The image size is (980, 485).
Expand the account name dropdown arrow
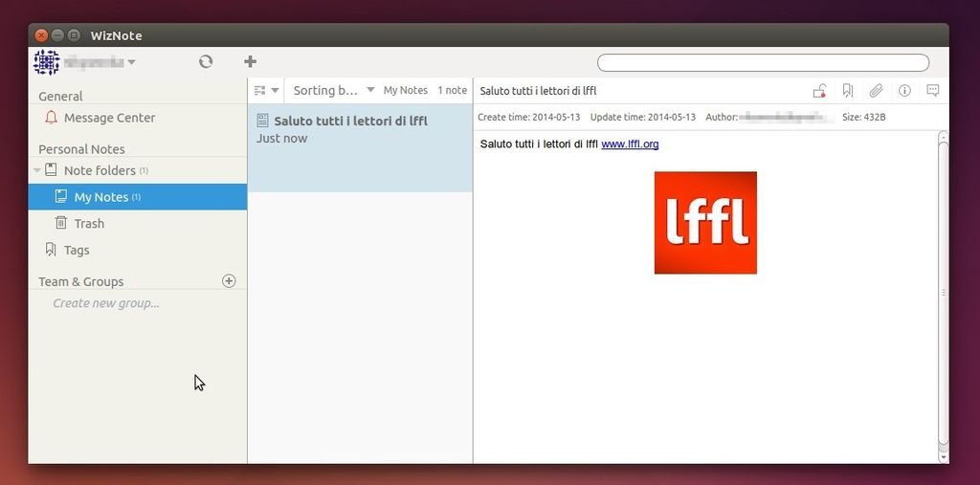(x=131, y=62)
